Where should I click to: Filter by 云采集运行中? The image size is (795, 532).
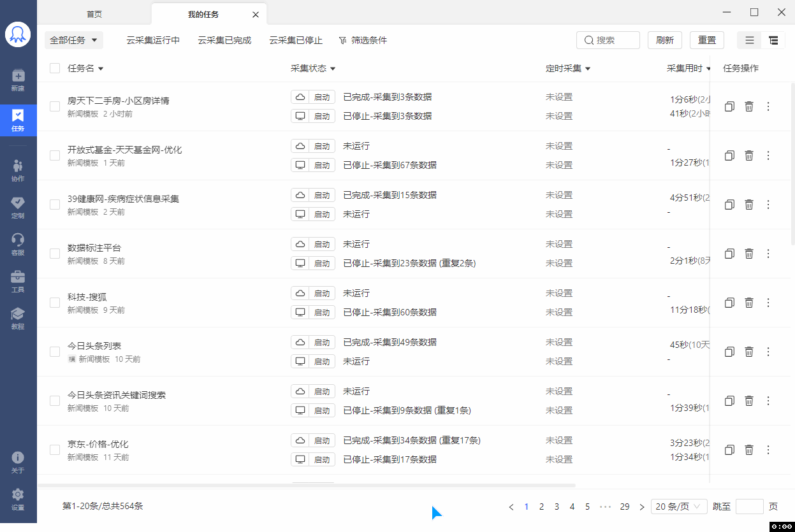click(x=153, y=40)
